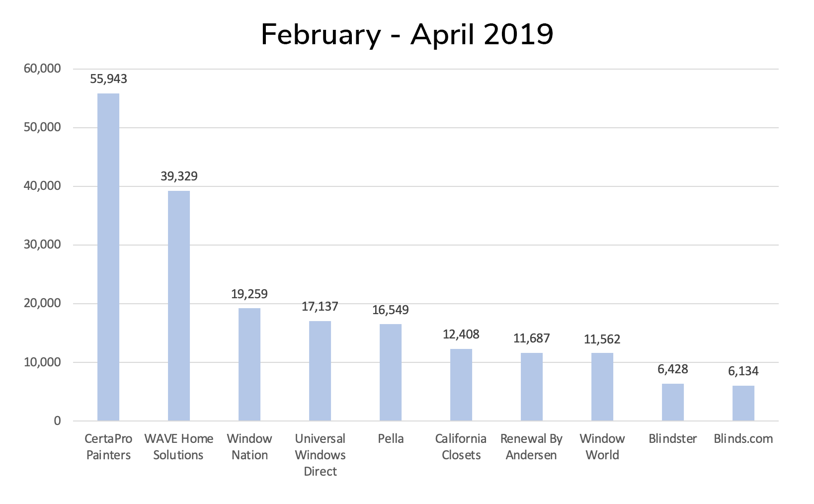This screenshot has width=814, height=504.
Task: Click the data label 39,329
Action: coord(179,176)
